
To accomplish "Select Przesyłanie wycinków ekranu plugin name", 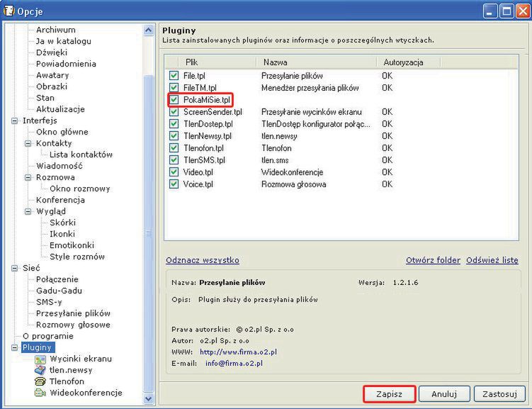I will (x=312, y=112).
